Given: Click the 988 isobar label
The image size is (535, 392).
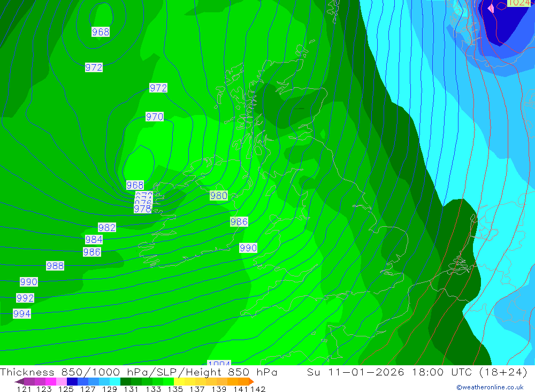Looking at the screenshot, I should point(55,266).
